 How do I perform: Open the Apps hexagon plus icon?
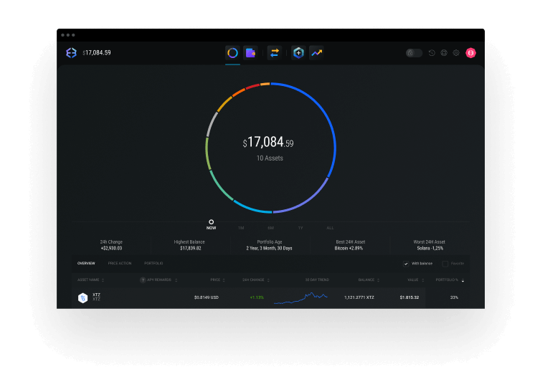tap(298, 53)
